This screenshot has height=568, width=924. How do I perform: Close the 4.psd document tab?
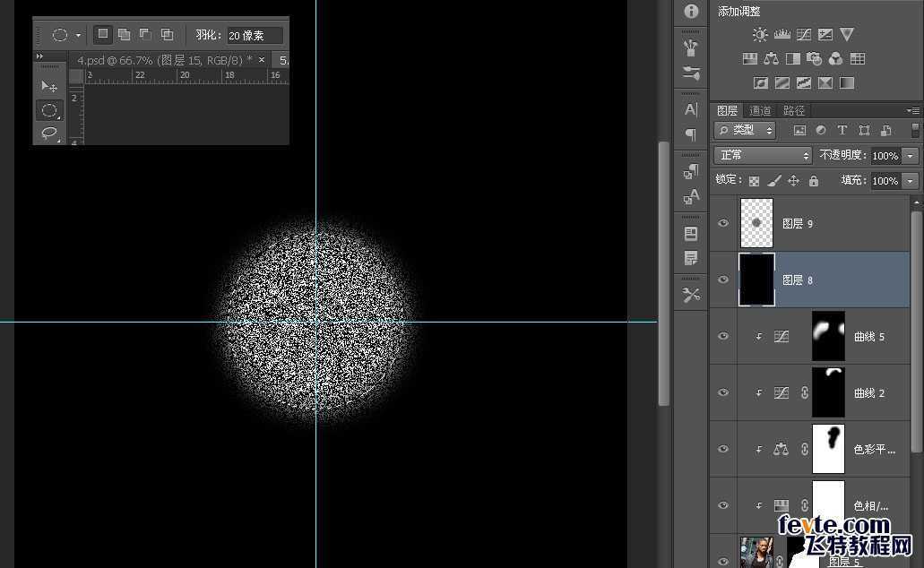[x=262, y=60]
